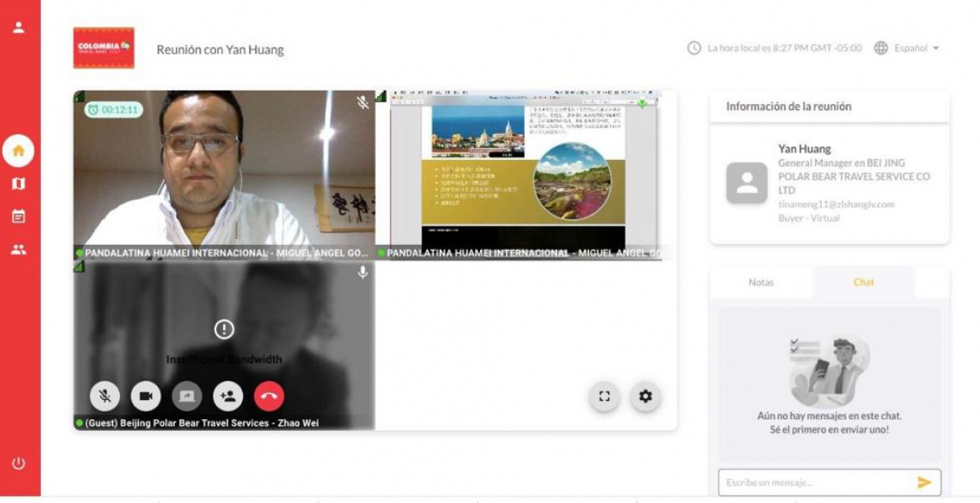Image resolution: width=980 pixels, height=503 pixels.
Task: Enter fullscreen with the expand button
Action: pyautogui.click(x=605, y=396)
